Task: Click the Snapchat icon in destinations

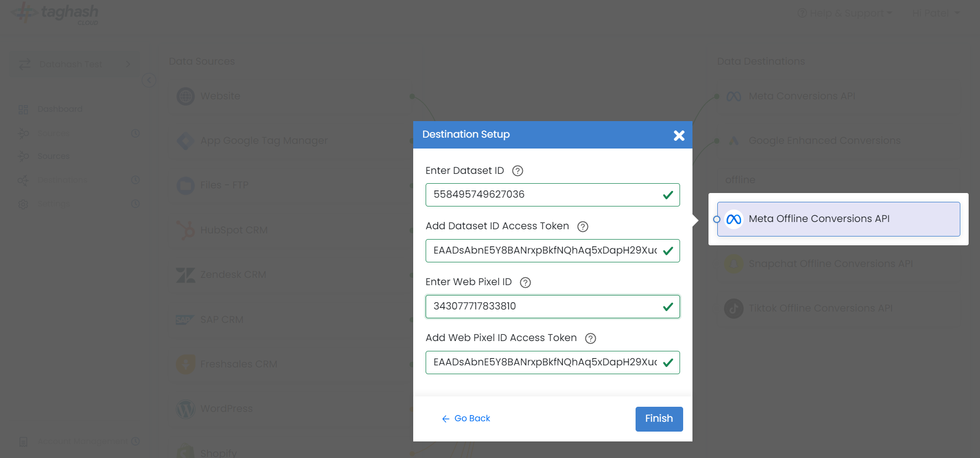Action: [733, 264]
